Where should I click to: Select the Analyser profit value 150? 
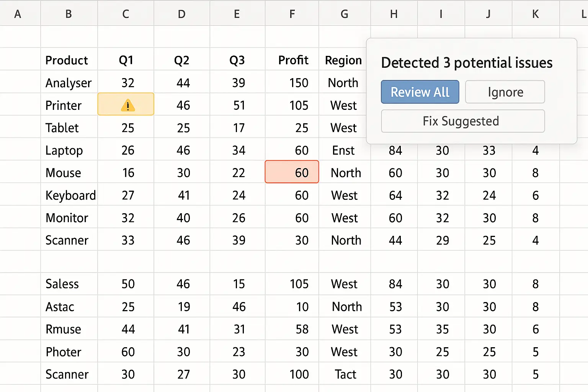pos(299,82)
